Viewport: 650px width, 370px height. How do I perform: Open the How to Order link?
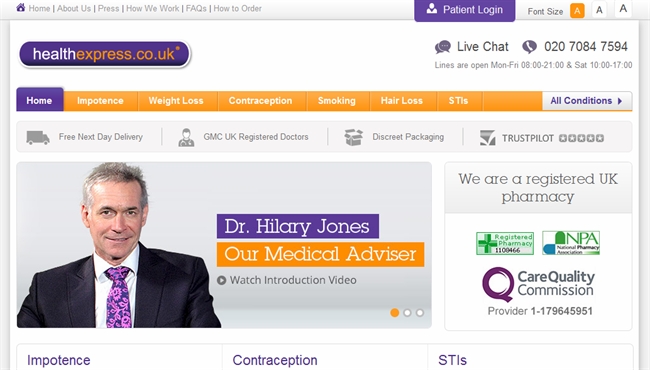[238, 8]
